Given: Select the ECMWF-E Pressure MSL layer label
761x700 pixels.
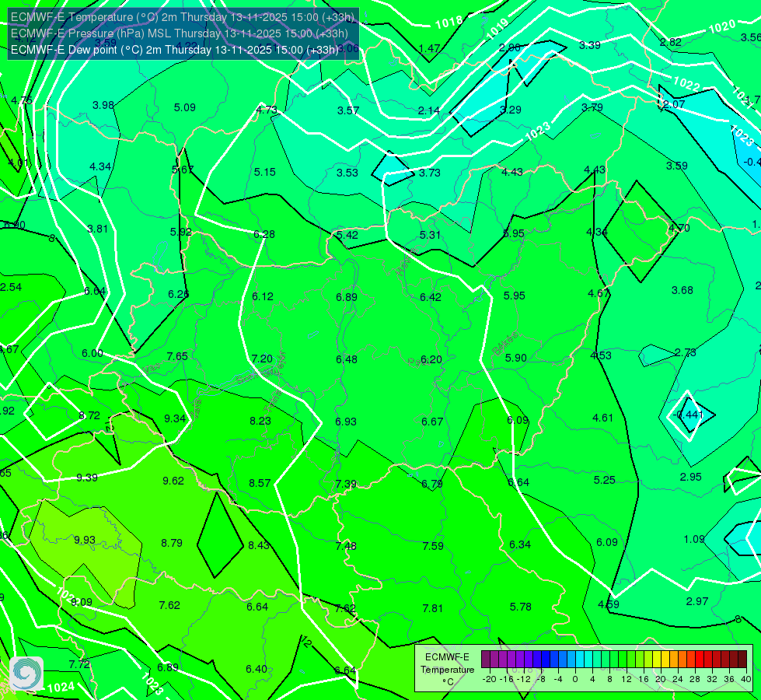Looking at the screenshot, I should (179, 33).
